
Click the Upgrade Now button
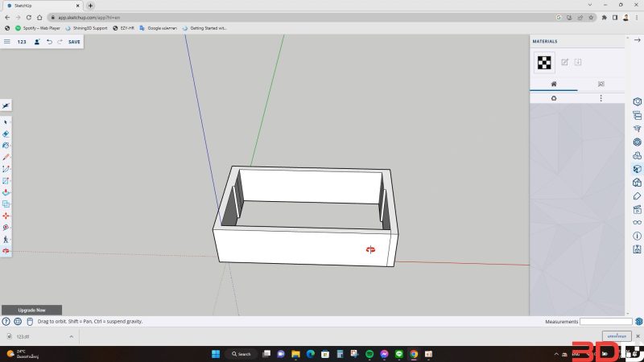click(32, 310)
